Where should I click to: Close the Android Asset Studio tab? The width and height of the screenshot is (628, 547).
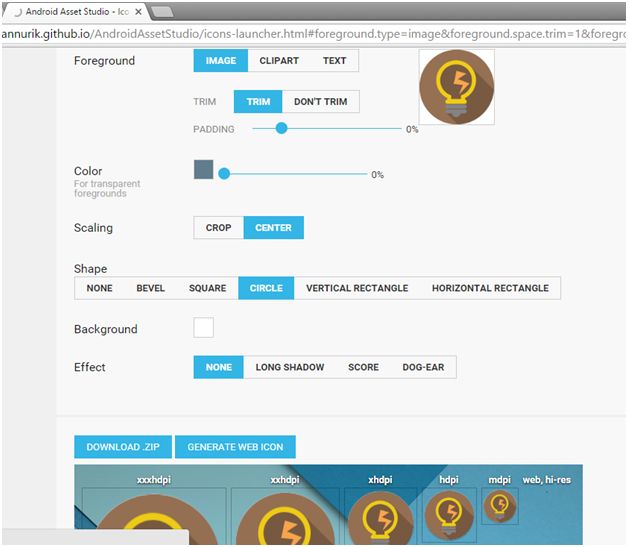139,12
